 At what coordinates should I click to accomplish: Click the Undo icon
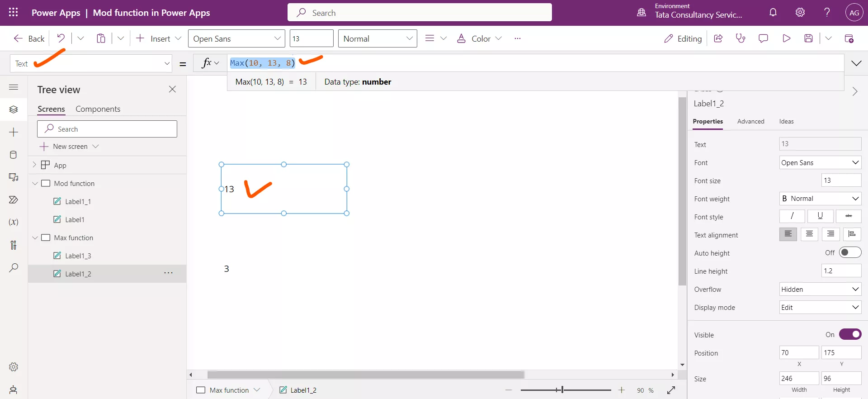[x=61, y=38]
